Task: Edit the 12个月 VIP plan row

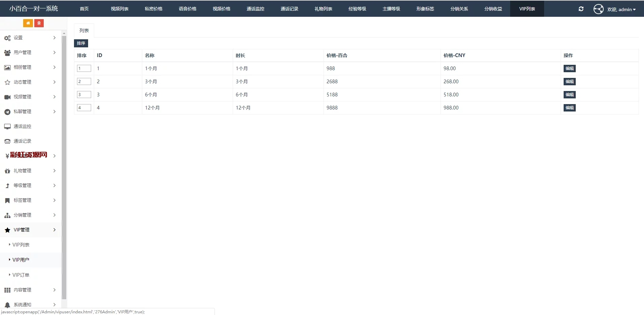Action: tap(569, 108)
